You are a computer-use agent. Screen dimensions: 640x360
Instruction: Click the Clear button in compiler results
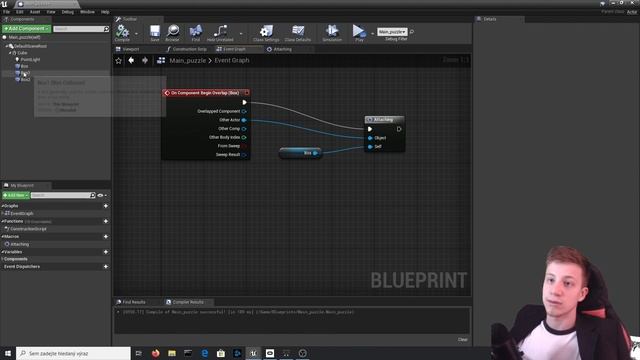tap(462, 340)
